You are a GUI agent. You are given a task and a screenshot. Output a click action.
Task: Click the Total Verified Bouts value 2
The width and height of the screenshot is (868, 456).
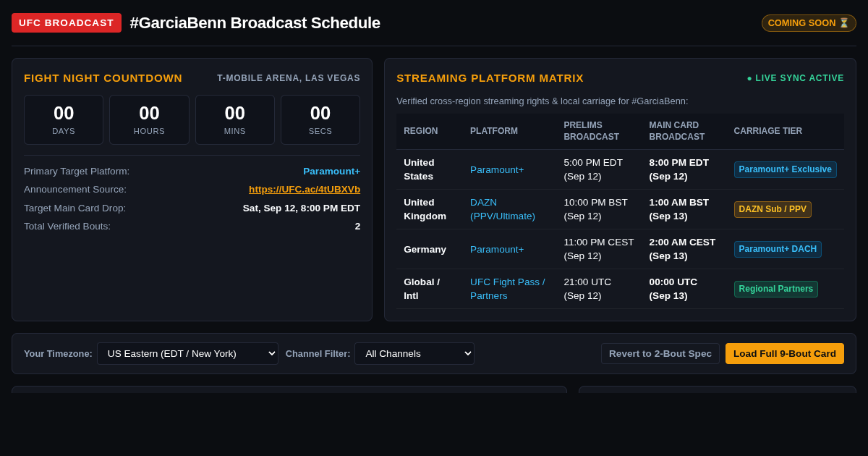[357, 226]
